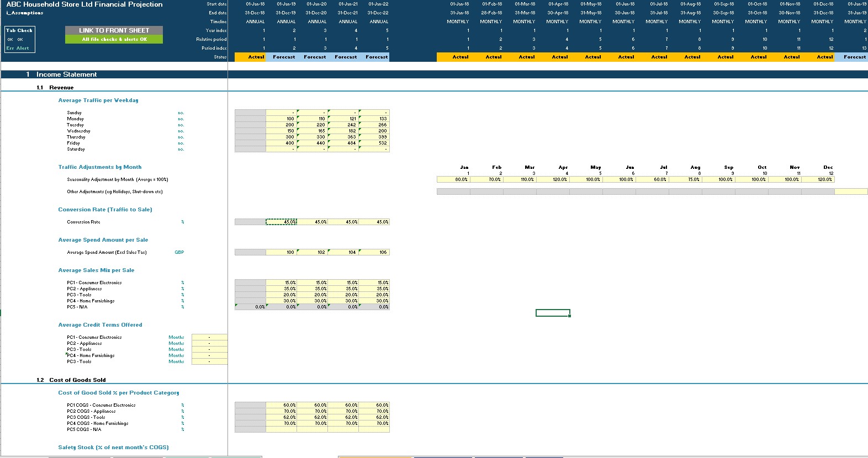
Task: Click the 1.2 Cost of Goods Sold heading
Action: pyautogui.click(x=71, y=380)
